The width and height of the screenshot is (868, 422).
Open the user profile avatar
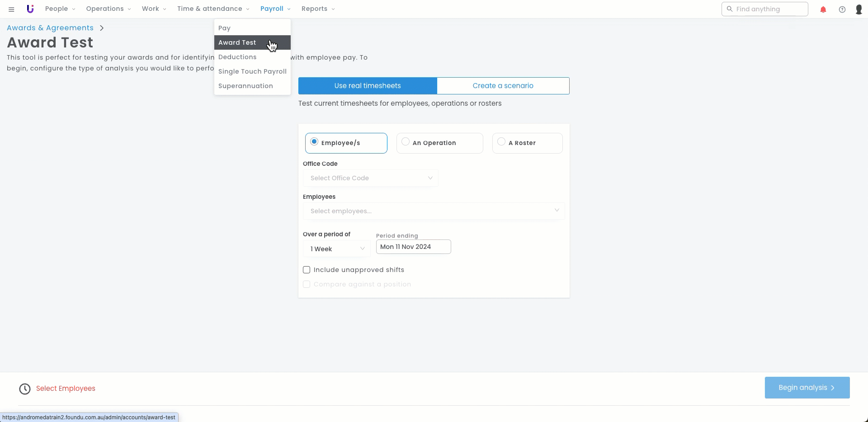pos(859,9)
